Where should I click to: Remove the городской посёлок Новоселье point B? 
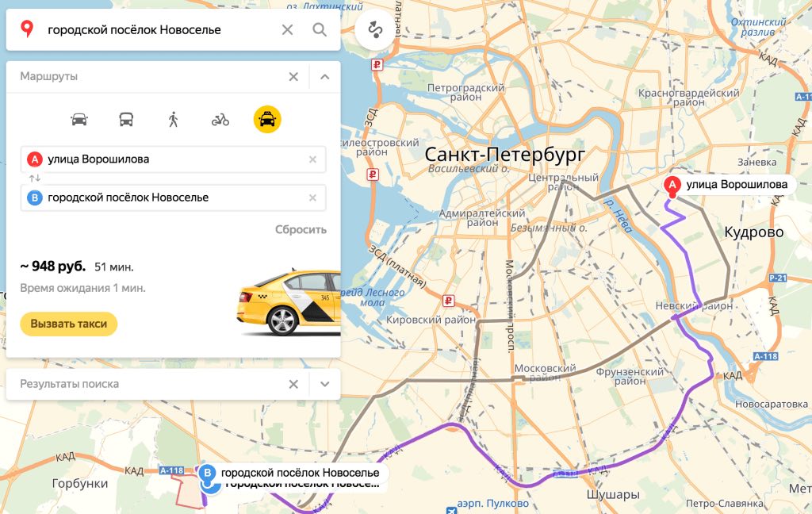tap(312, 198)
